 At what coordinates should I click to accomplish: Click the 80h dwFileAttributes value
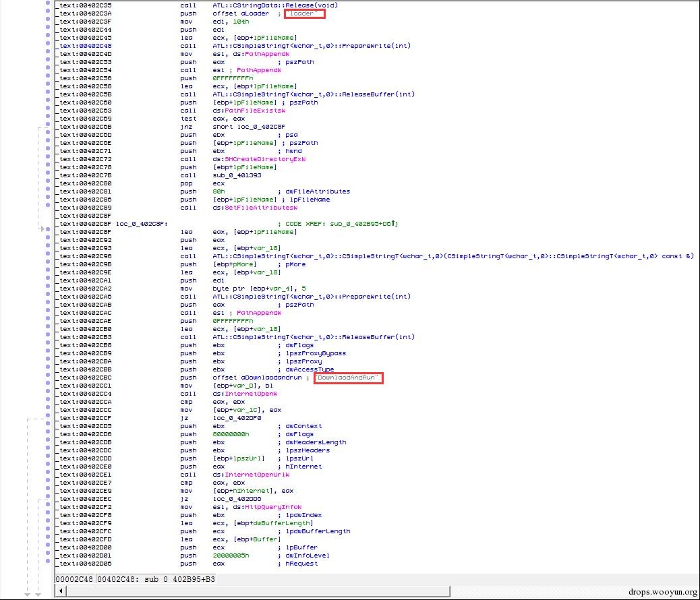pyautogui.click(x=218, y=191)
